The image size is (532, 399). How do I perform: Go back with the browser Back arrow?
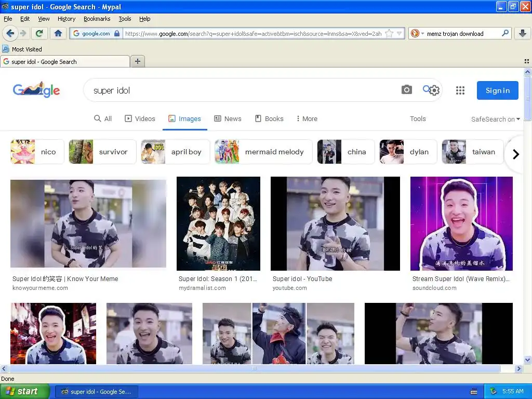(x=10, y=33)
